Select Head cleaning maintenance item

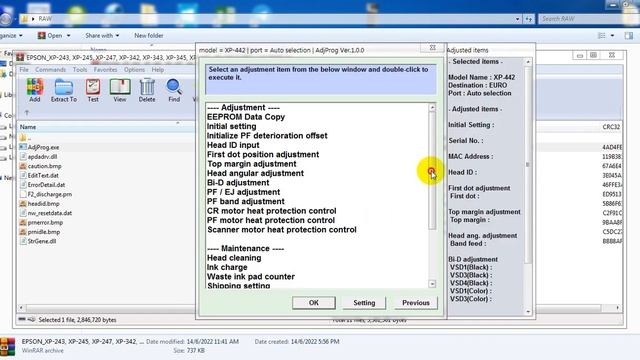coord(234,258)
